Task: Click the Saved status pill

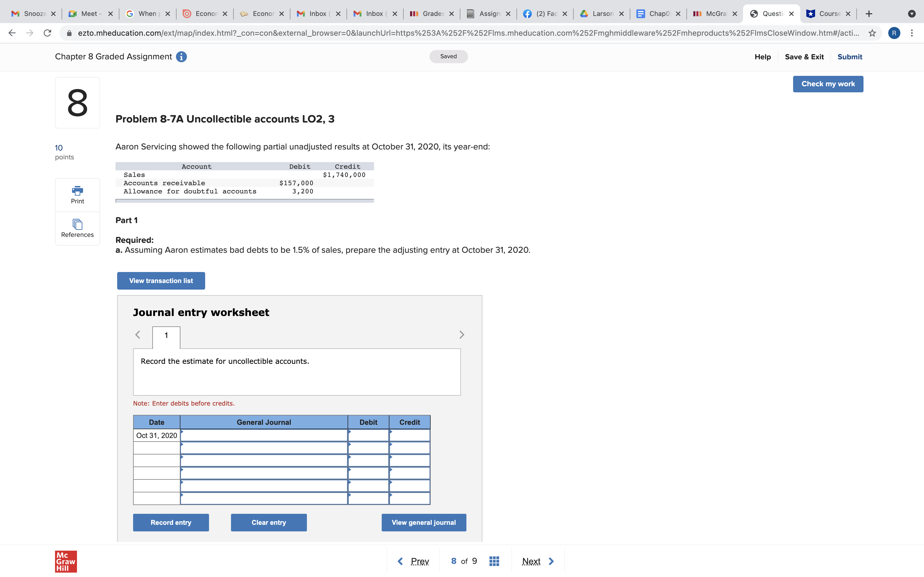Action: click(x=448, y=56)
